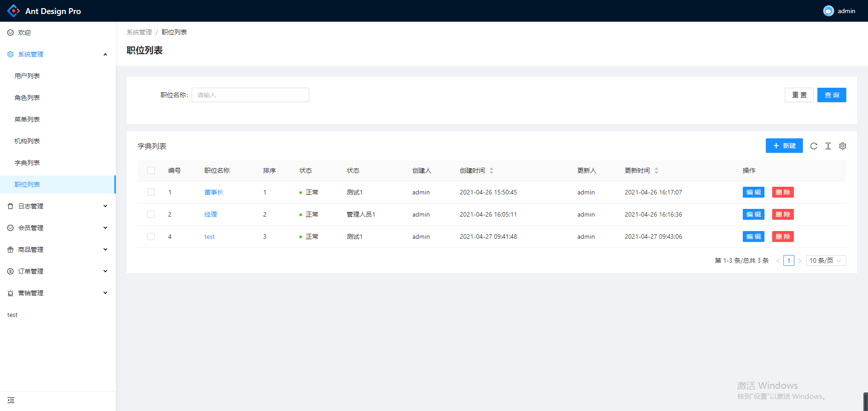
Task: Click the 查询 button
Action: coord(832,95)
